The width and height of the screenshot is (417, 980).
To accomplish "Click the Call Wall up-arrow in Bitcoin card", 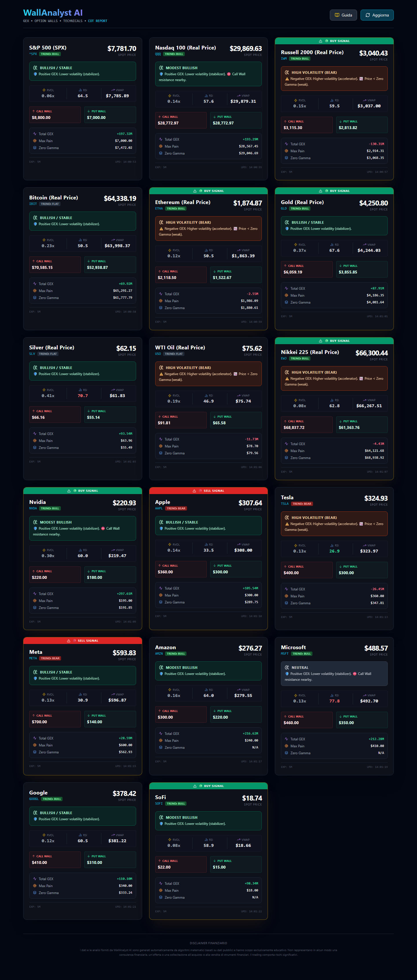I will (34, 261).
